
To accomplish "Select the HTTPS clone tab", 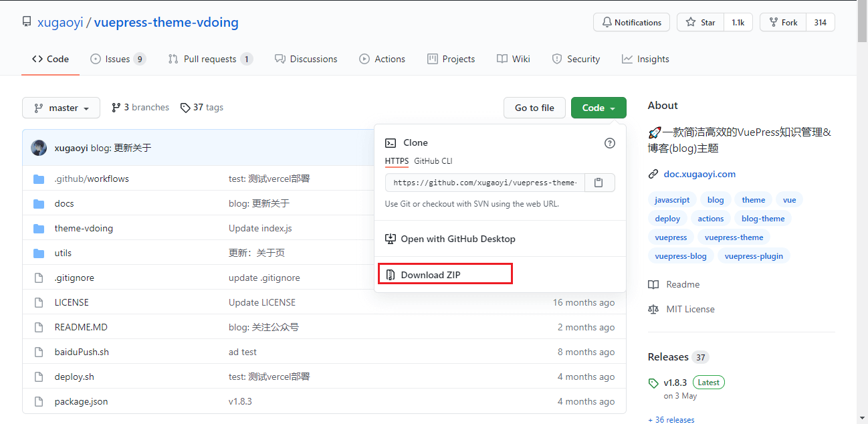I will click(397, 161).
